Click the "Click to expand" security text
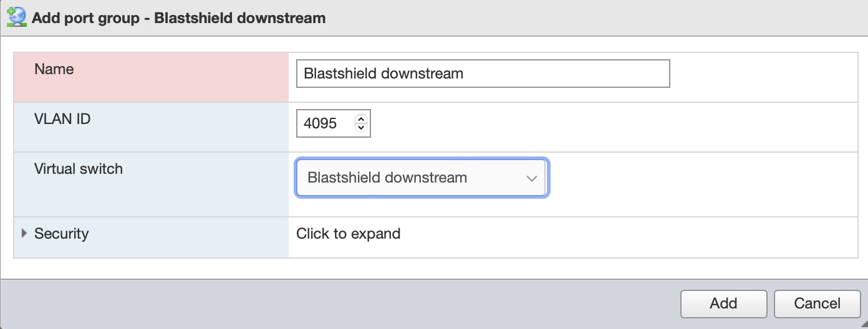Image resolution: width=868 pixels, height=329 pixels. [x=348, y=234]
